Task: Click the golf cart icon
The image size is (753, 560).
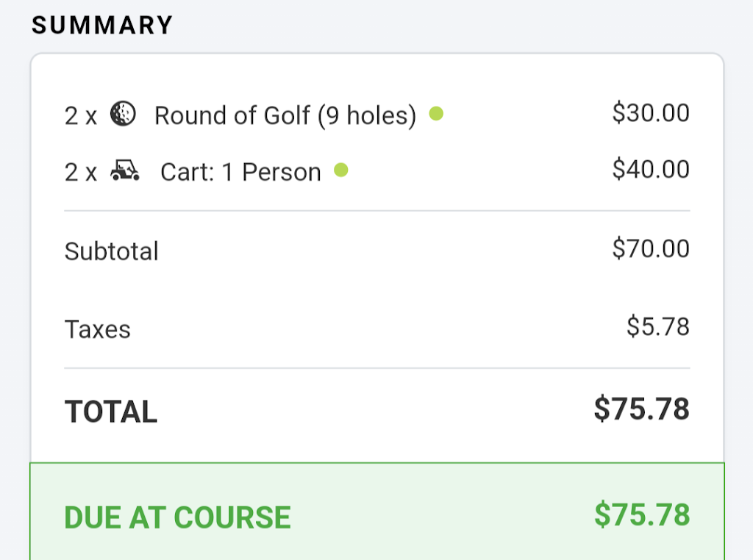Action: pos(125,171)
